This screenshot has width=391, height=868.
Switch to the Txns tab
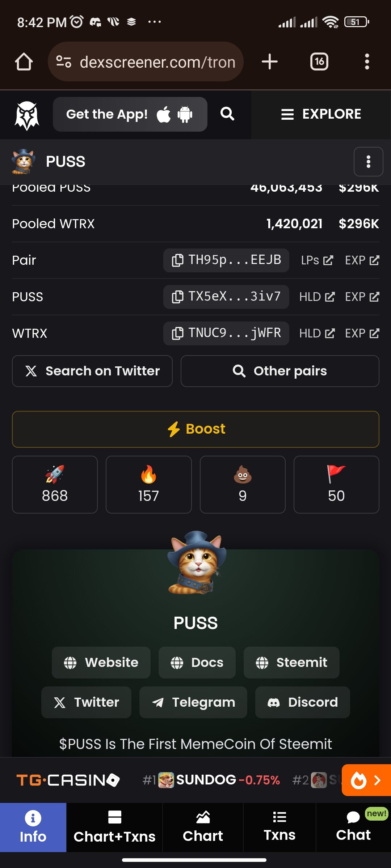[279, 827]
